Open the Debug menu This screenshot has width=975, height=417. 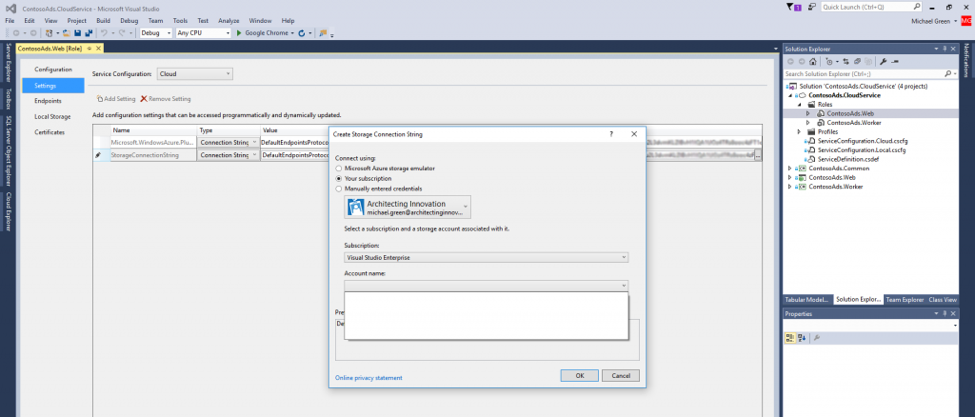(x=129, y=21)
